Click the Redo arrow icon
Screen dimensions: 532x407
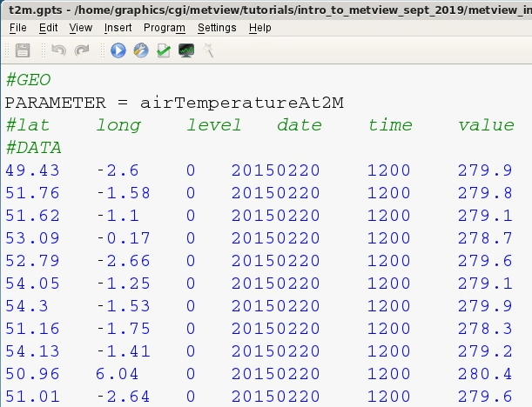(x=82, y=50)
